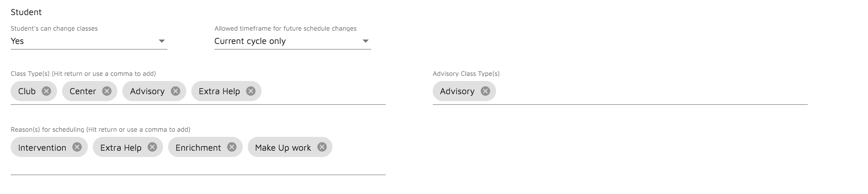Image resolution: width=868 pixels, height=194 pixels.
Task: Click the Current cycle only selection
Action: pos(250,41)
